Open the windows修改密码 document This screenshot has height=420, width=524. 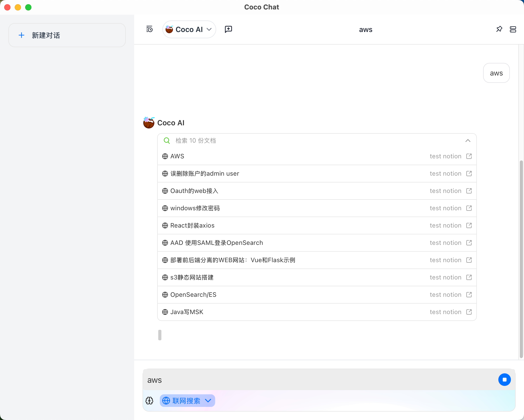click(x=195, y=208)
